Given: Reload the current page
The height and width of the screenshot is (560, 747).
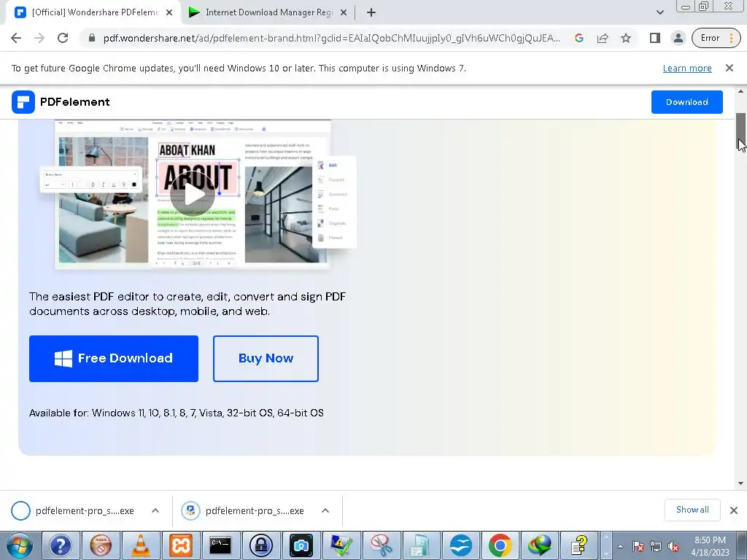Looking at the screenshot, I should coord(63,38).
